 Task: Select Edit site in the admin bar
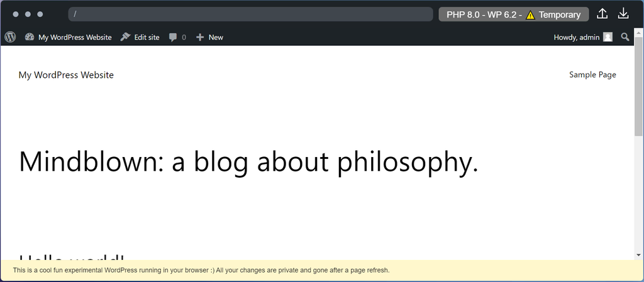(x=147, y=37)
